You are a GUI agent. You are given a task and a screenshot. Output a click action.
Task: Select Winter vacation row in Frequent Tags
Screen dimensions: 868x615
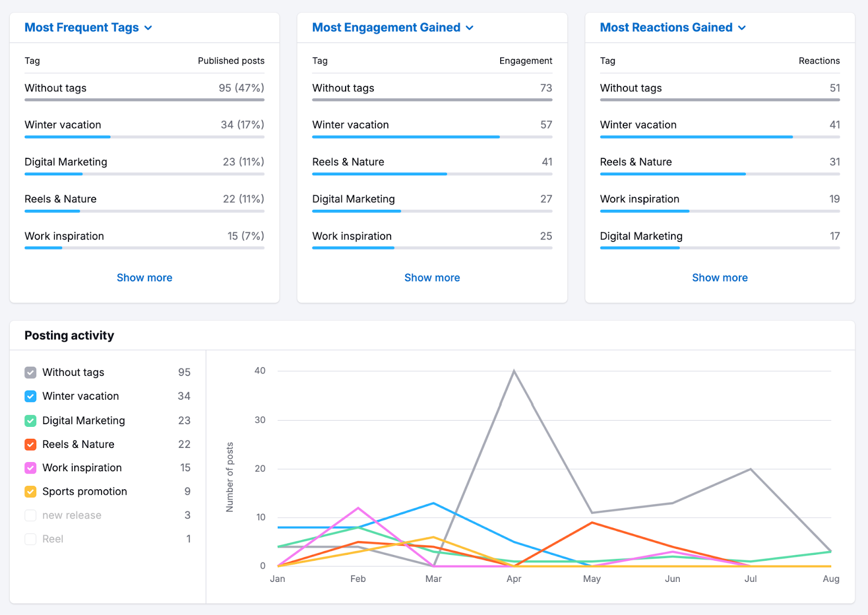coord(144,128)
